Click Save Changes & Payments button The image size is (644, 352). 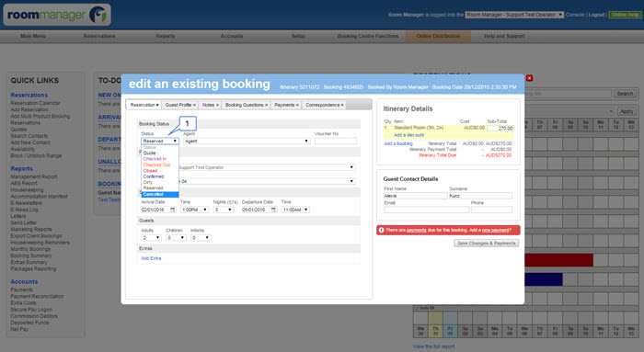click(487, 244)
